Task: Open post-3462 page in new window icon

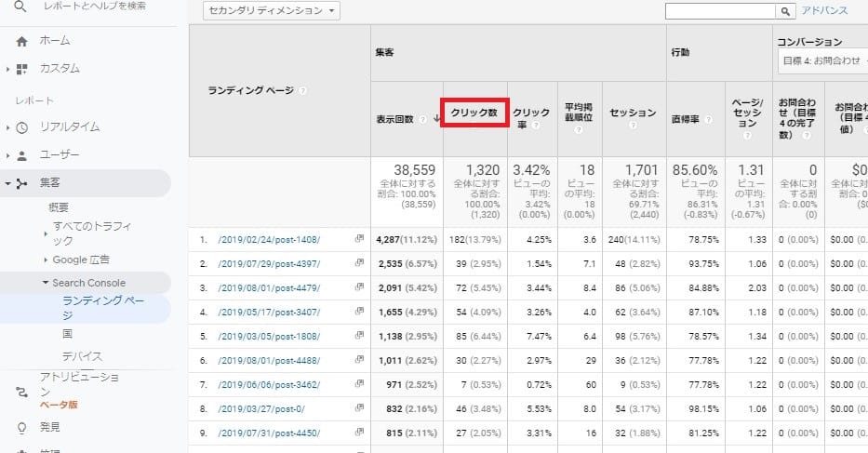Action: click(x=359, y=384)
